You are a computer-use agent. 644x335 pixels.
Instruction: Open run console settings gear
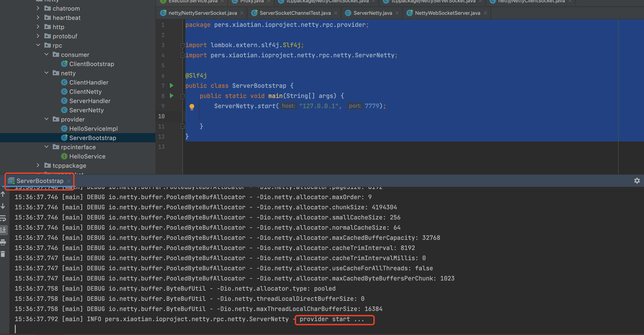click(637, 181)
